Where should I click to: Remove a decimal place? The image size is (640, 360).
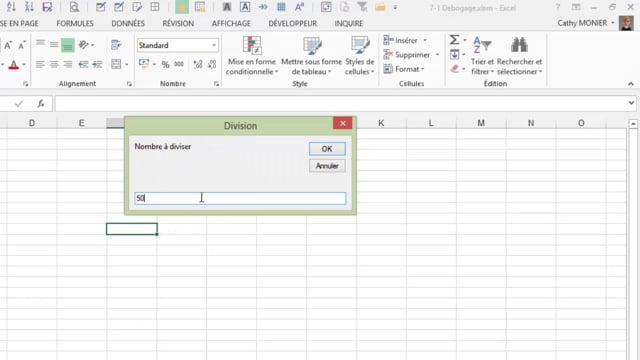tap(212, 64)
